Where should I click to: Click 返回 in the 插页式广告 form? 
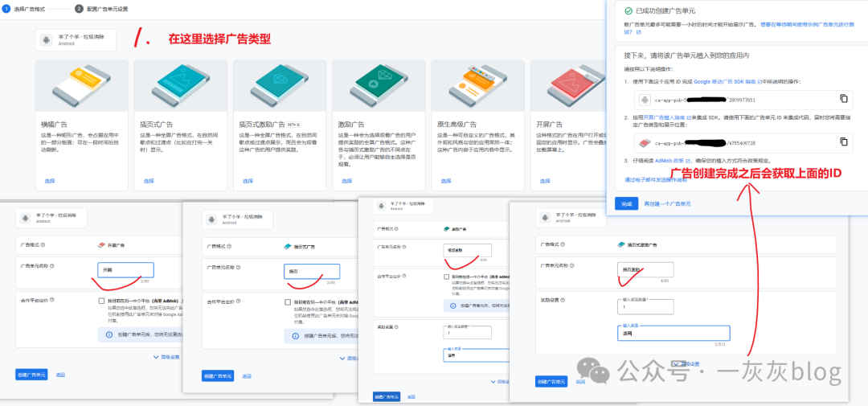(247, 375)
